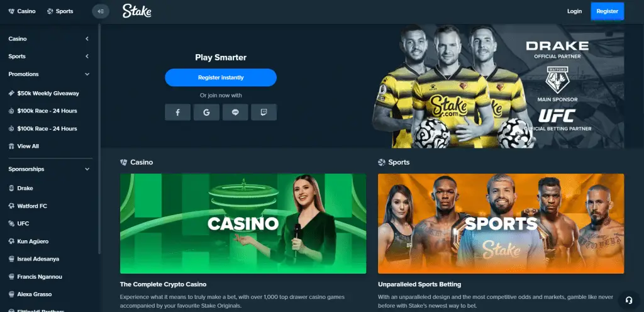The width and height of the screenshot is (644, 312).
Task: Switch to the Sports top tab
Action: [x=60, y=11]
